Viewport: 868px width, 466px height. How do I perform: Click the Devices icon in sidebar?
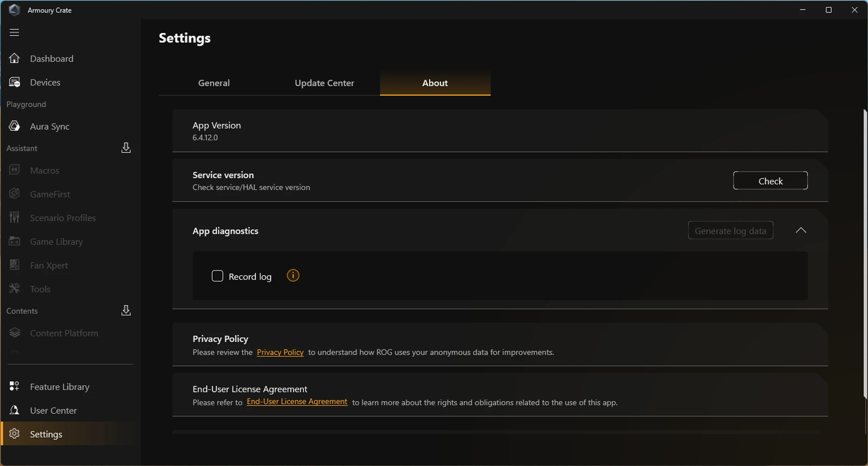pos(14,82)
